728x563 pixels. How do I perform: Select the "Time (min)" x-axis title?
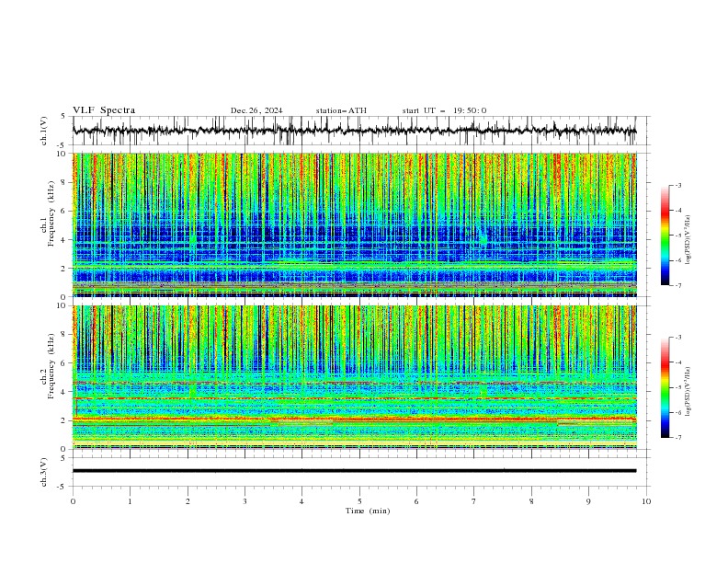pyautogui.click(x=368, y=511)
